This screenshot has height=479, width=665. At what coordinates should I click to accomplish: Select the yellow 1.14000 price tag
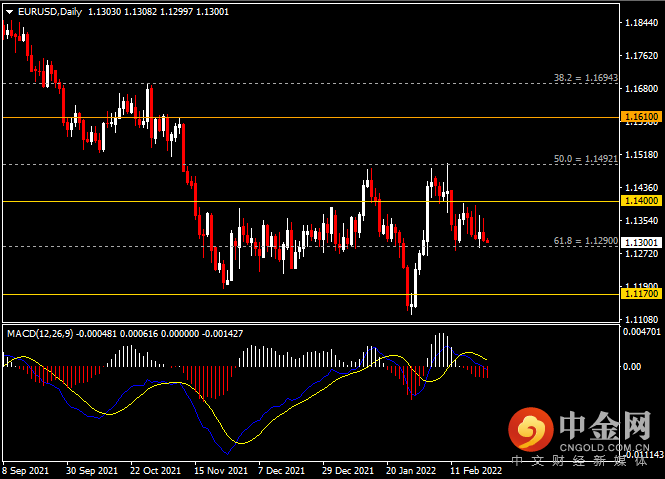(x=641, y=201)
